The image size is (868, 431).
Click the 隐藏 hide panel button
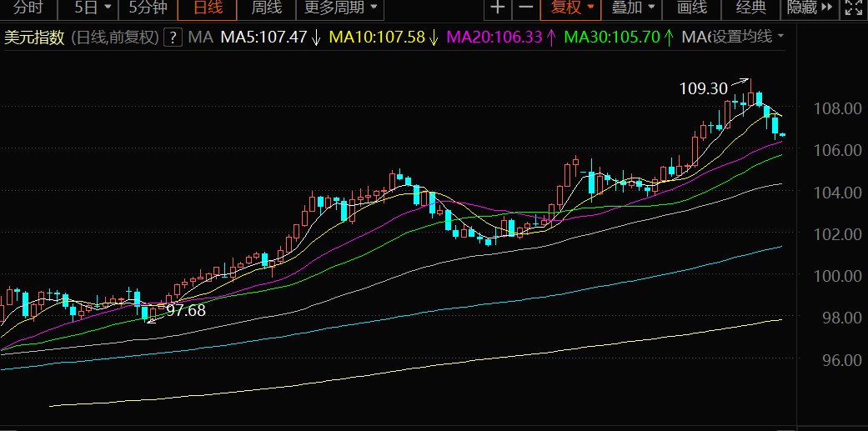[810, 8]
